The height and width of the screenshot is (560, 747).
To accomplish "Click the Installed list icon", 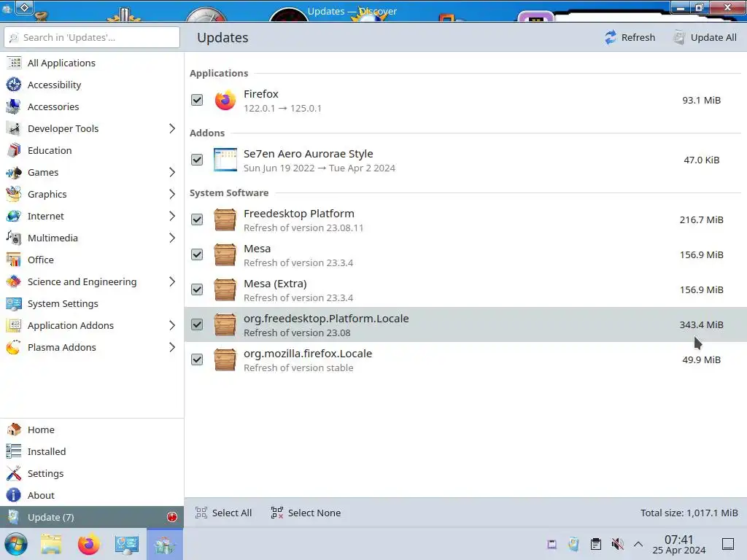I will point(14,451).
